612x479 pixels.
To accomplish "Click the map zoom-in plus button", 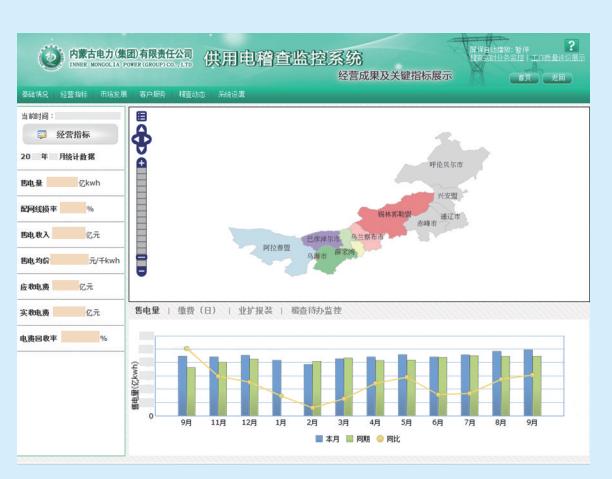I will coord(141,162).
